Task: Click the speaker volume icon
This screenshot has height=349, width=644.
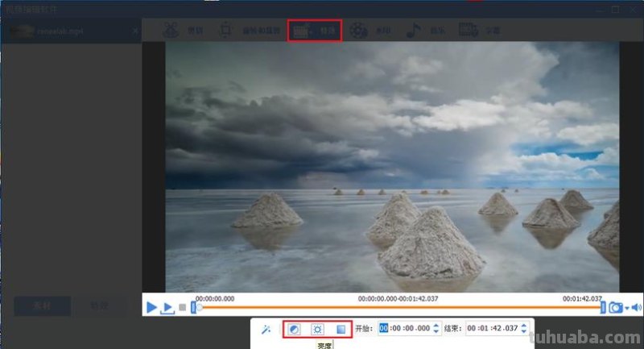Action: [x=636, y=307]
